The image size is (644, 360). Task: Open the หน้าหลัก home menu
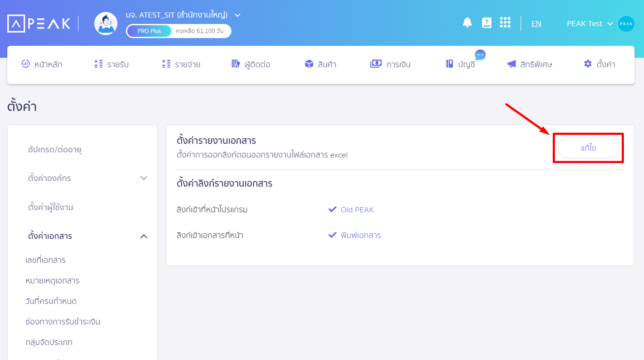pyautogui.click(x=42, y=64)
